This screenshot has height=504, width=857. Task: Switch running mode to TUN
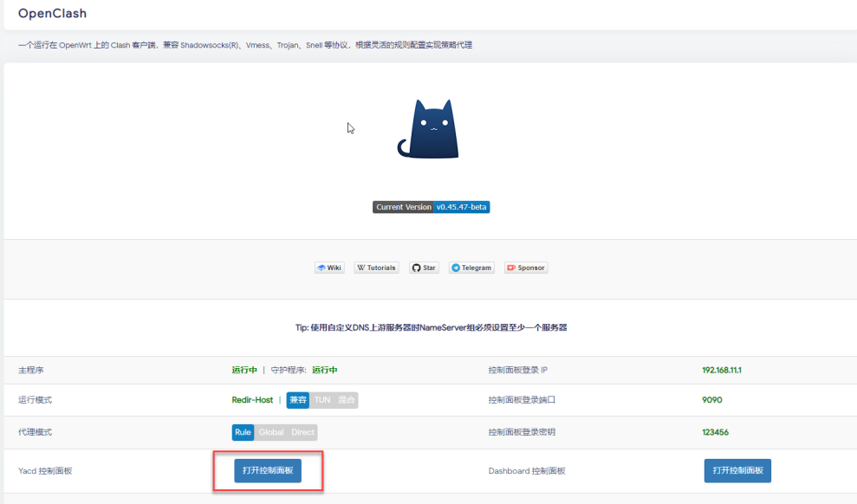pyautogui.click(x=321, y=400)
